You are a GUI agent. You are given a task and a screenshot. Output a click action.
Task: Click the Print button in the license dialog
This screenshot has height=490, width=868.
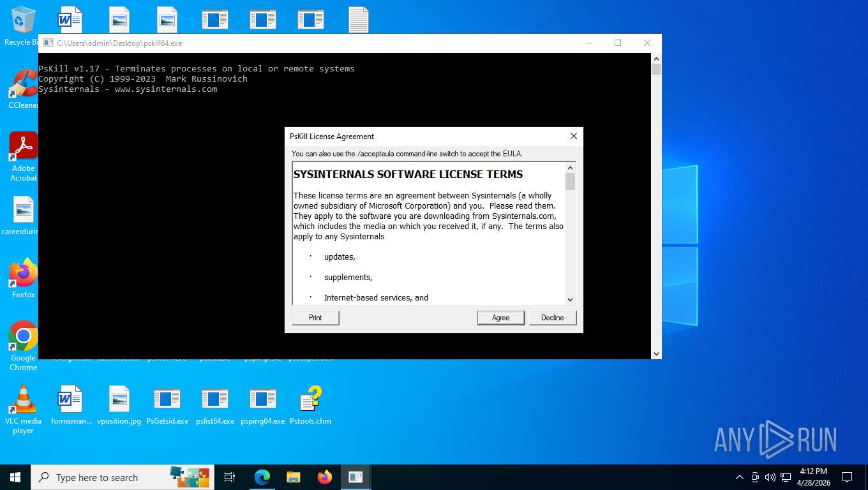[315, 318]
